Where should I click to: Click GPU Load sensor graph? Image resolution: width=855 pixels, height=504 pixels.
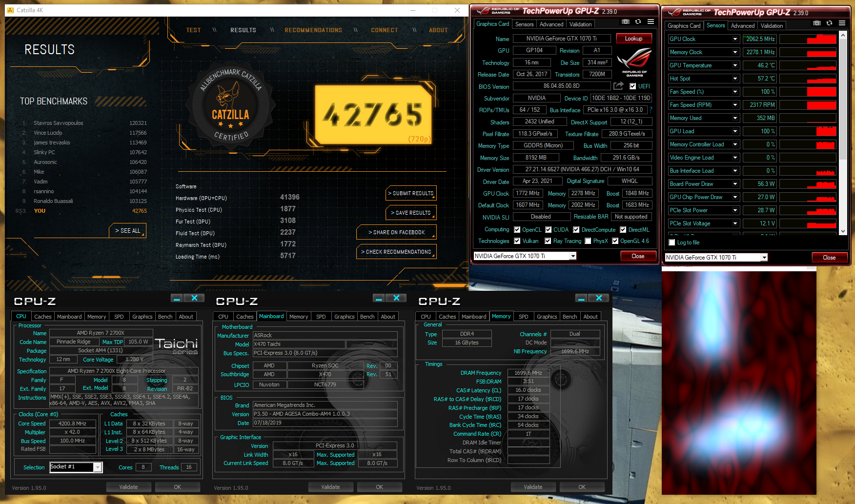click(808, 131)
